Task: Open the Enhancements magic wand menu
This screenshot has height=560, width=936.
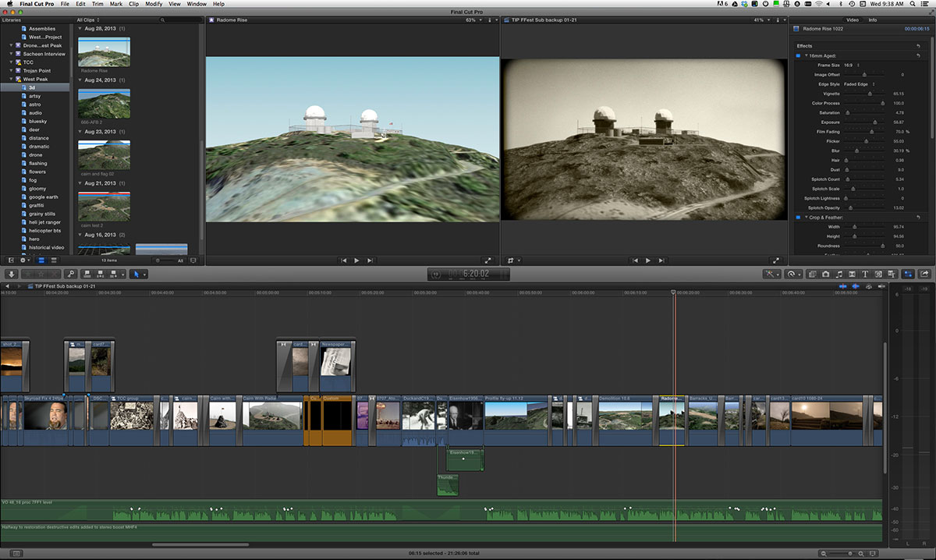Action: point(771,274)
